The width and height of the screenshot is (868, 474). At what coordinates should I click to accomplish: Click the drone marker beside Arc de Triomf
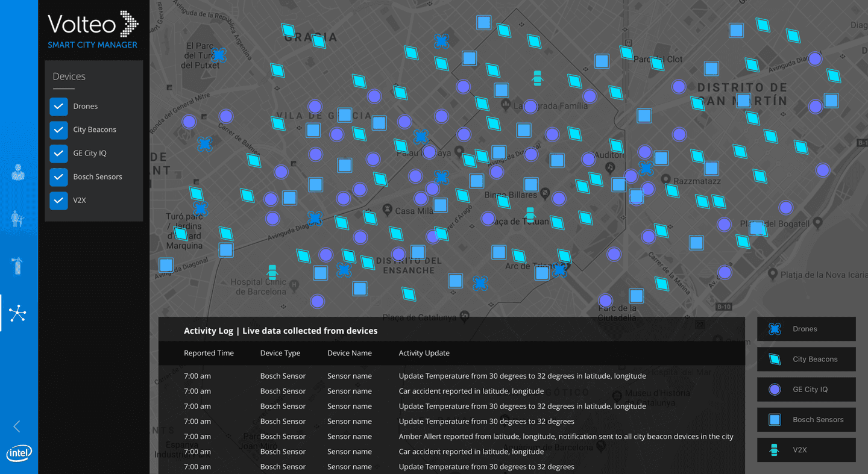coord(560,269)
